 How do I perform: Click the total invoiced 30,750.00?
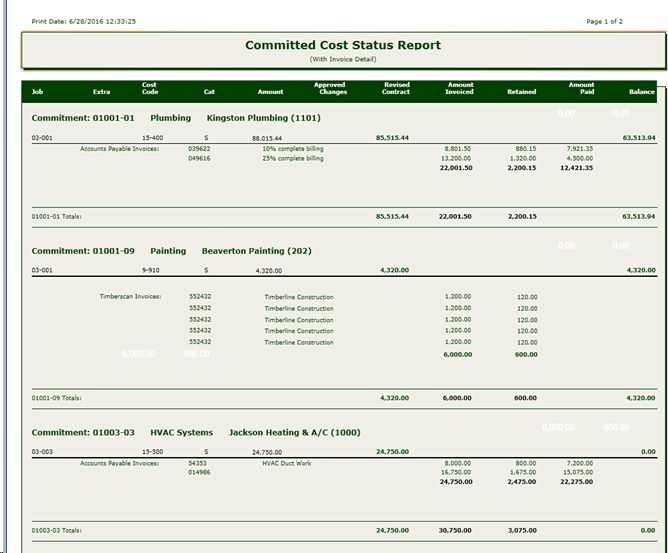(x=455, y=530)
